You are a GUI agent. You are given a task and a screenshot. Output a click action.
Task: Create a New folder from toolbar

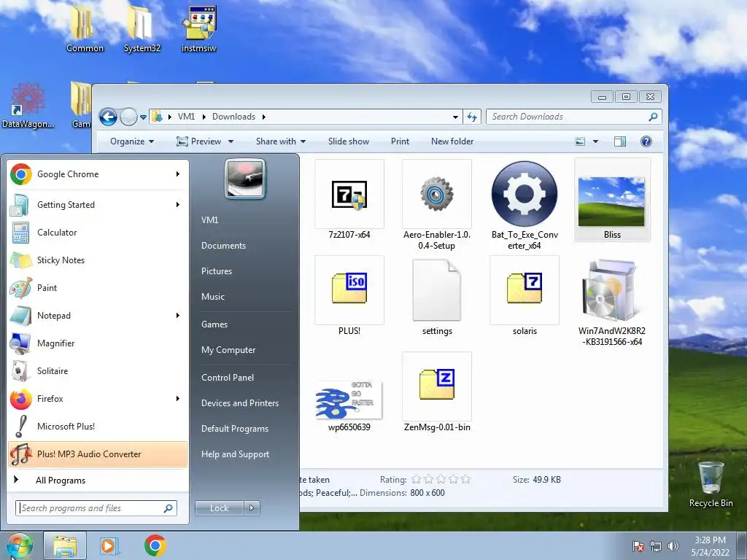[452, 141]
